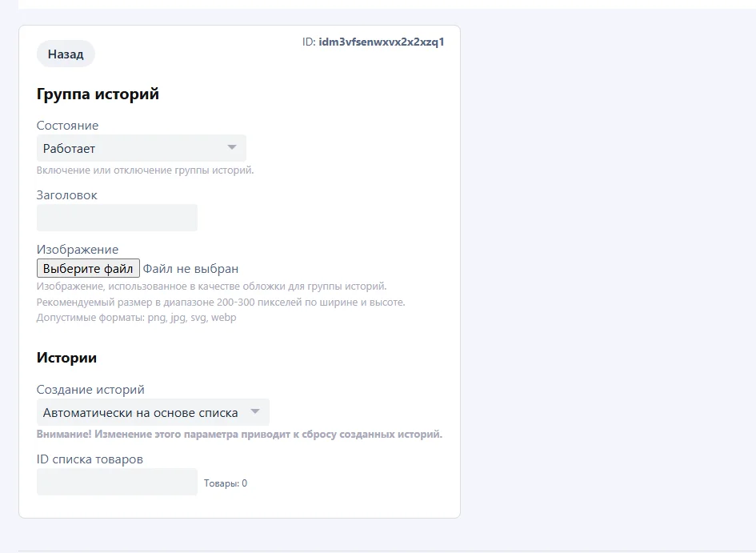Click the Выберите файл button
Image resolution: width=756 pixels, height=553 pixels.
tap(88, 269)
